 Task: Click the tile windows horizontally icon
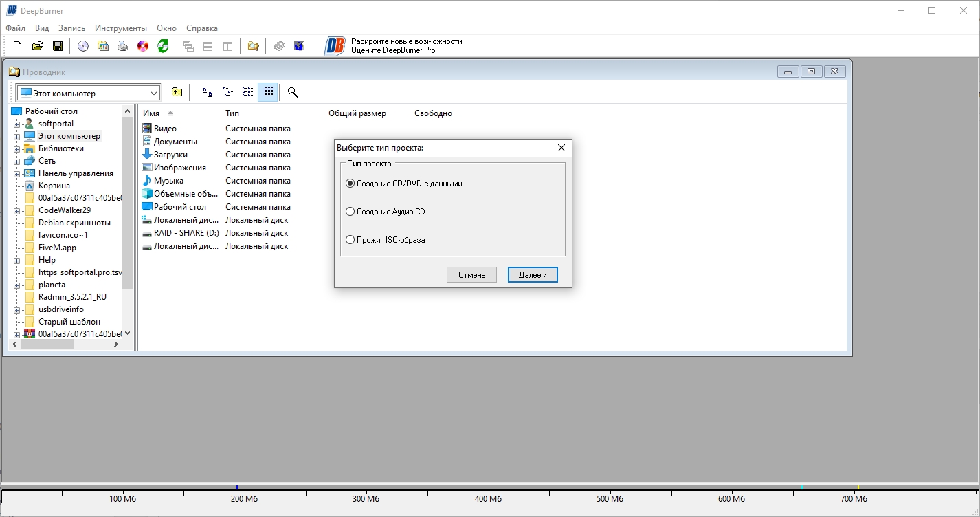[208, 46]
